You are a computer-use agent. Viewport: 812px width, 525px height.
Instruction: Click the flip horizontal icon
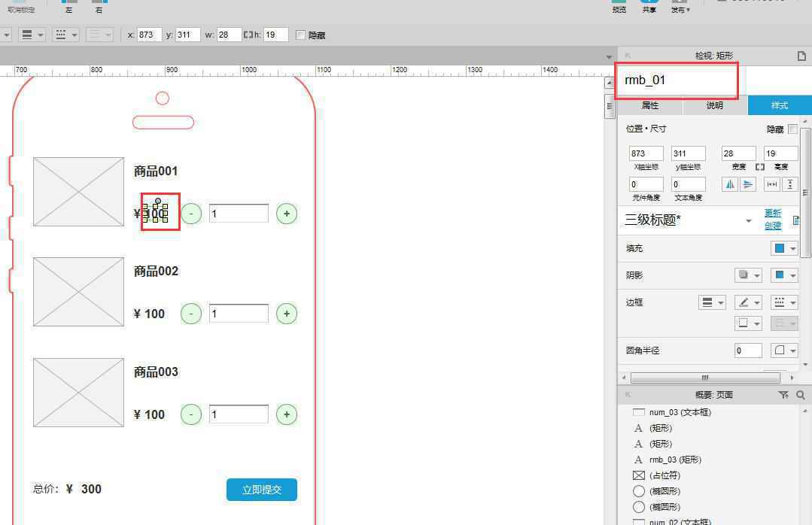730,184
